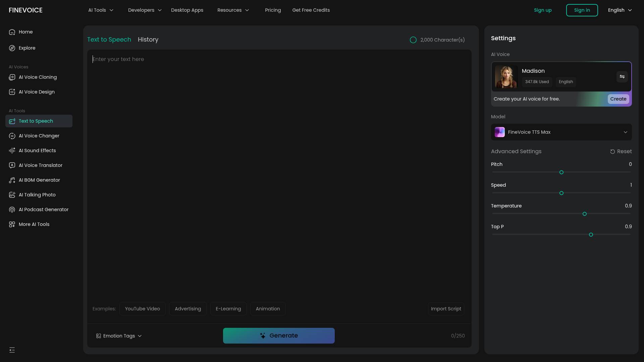Click the 2,000 Character(s) label

pyautogui.click(x=442, y=40)
